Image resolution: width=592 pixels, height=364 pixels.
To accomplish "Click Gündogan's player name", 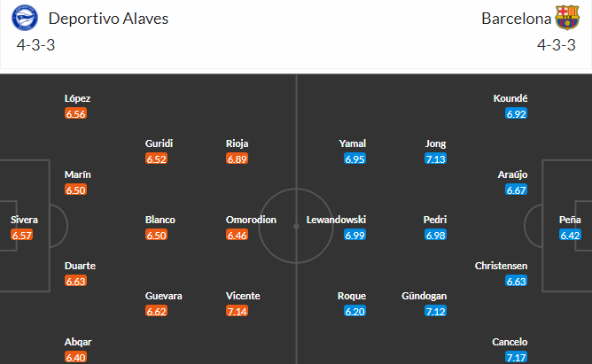I will pyautogui.click(x=424, y=296).
